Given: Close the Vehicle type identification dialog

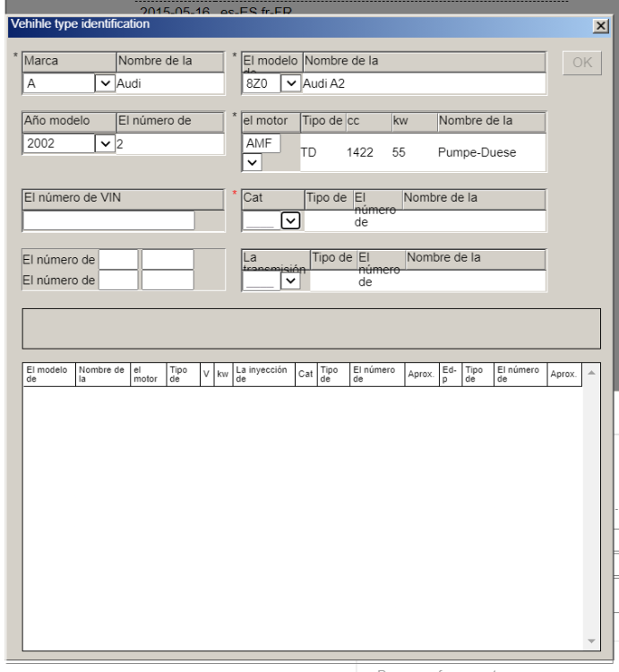Looking at the screenshot, I should [x=601, y=26].
